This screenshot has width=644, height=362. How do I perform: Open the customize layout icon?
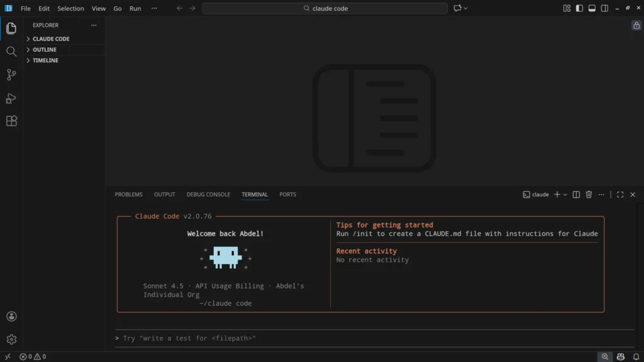coord(567,8)
